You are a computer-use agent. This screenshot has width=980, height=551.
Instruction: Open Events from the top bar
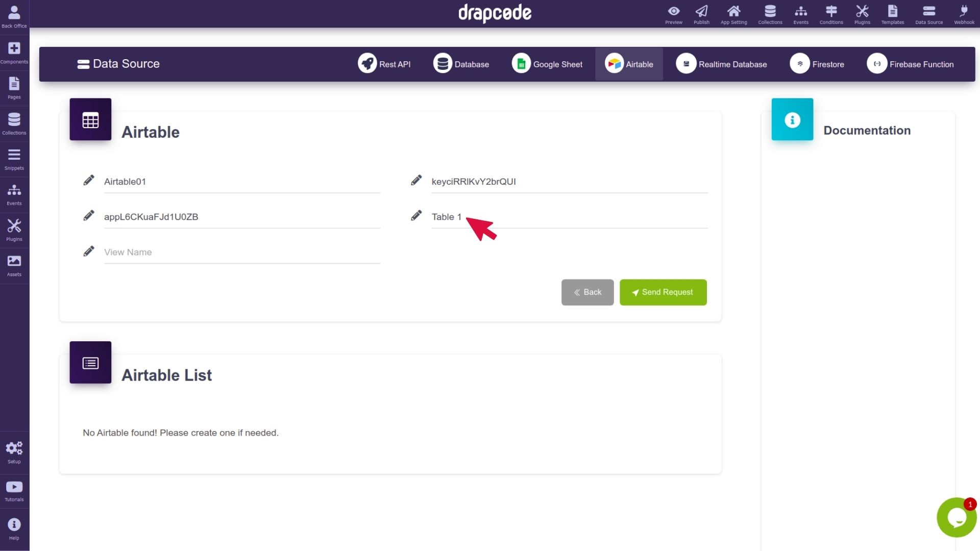(x=801, y=14)
